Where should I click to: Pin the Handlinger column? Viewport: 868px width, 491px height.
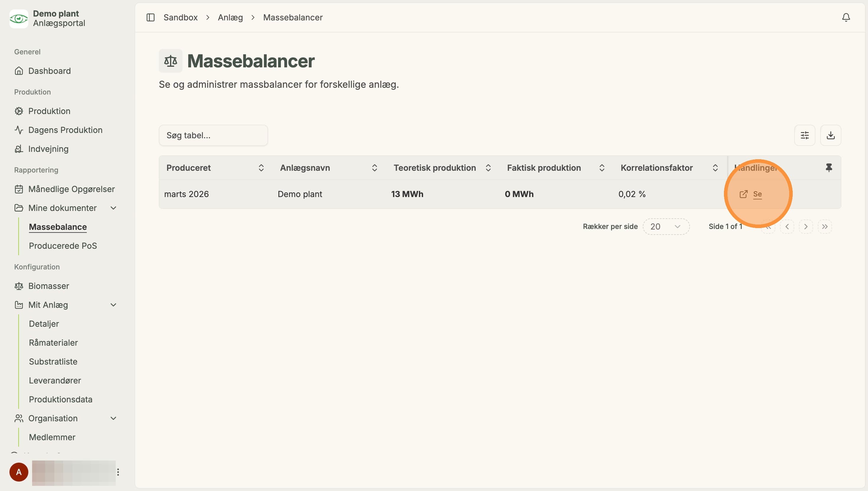click(x=828, y=168)
